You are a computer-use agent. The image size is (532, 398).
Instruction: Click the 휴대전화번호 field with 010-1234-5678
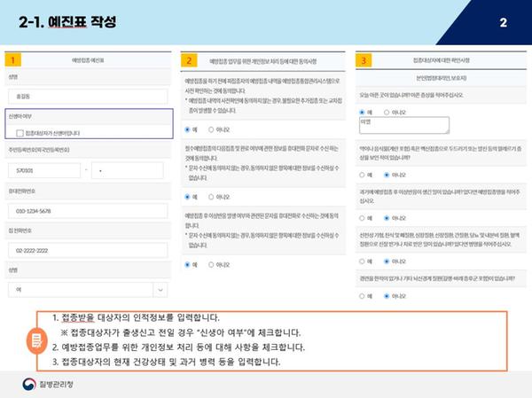point(86,211)
